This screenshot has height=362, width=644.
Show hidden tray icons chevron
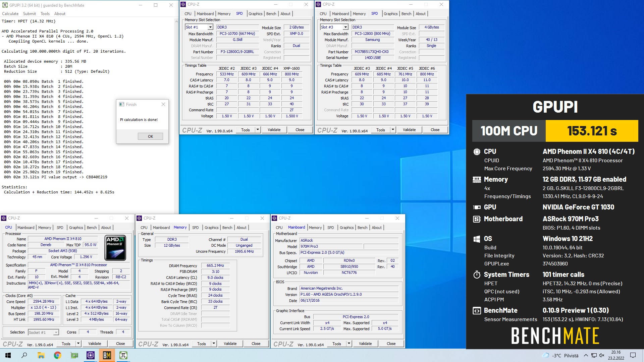[x=586, y=355]
